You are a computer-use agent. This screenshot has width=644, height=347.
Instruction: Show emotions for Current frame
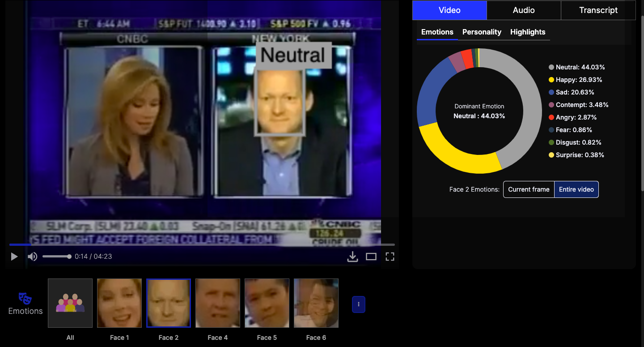[x=529, y=189]
